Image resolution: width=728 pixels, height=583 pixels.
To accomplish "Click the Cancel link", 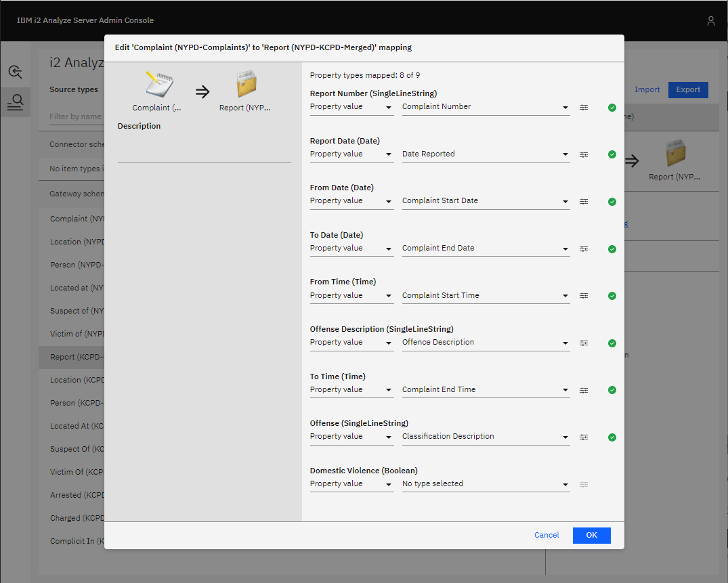I will [x=547, y=535].
